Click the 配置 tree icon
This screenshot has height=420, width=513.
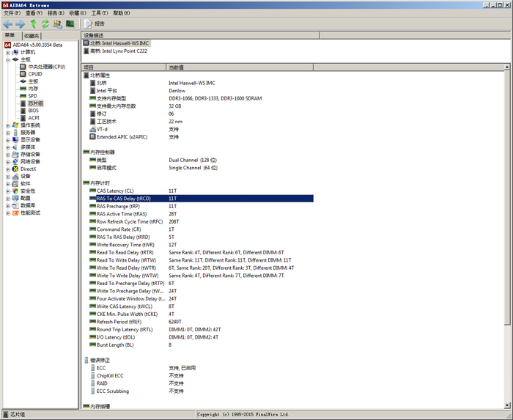[15, 198]
